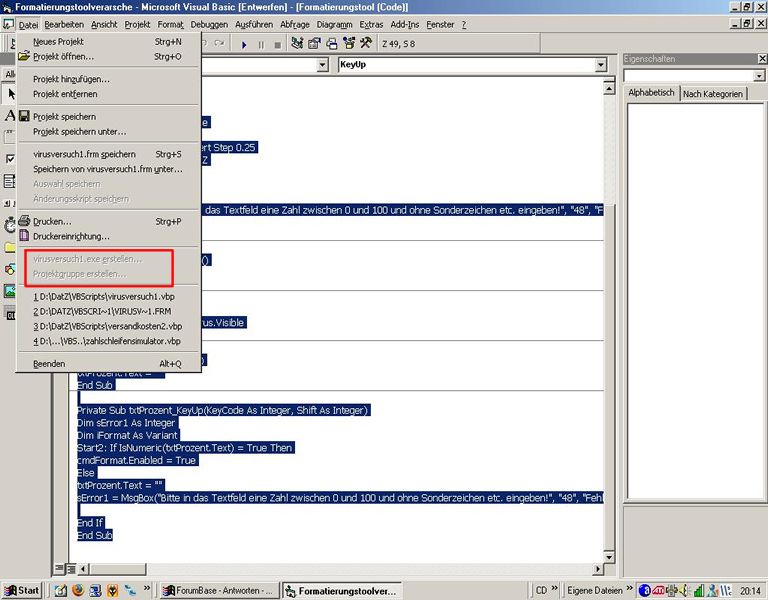
Task: Click horizontal scrollbar right arrow in code window
Action: coord(598,569)
